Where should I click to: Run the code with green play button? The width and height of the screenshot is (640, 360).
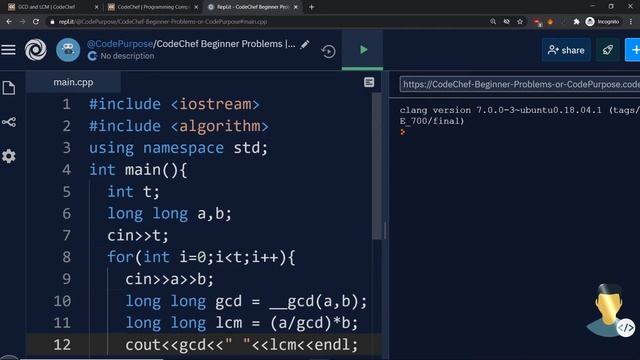click(363, 50)
